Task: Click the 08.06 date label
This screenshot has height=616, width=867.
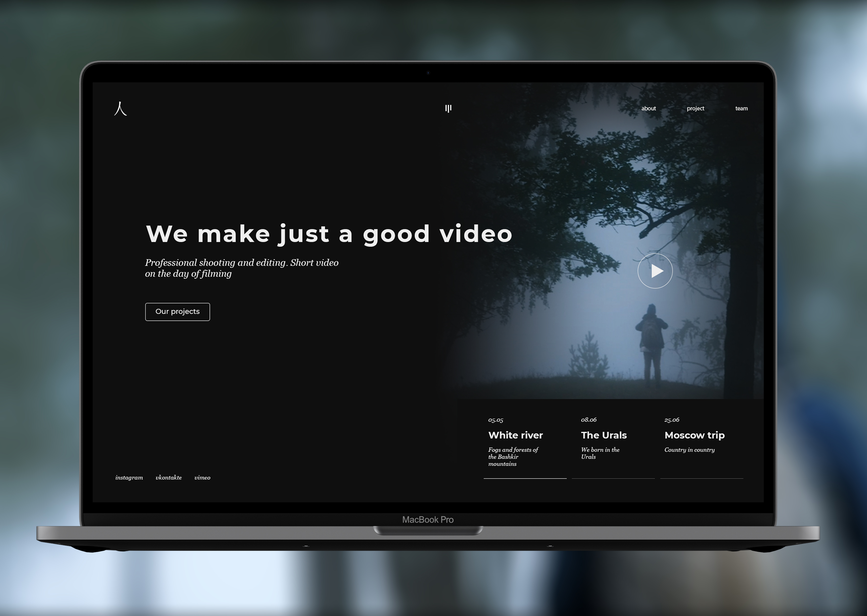Action: coord(588,420)
